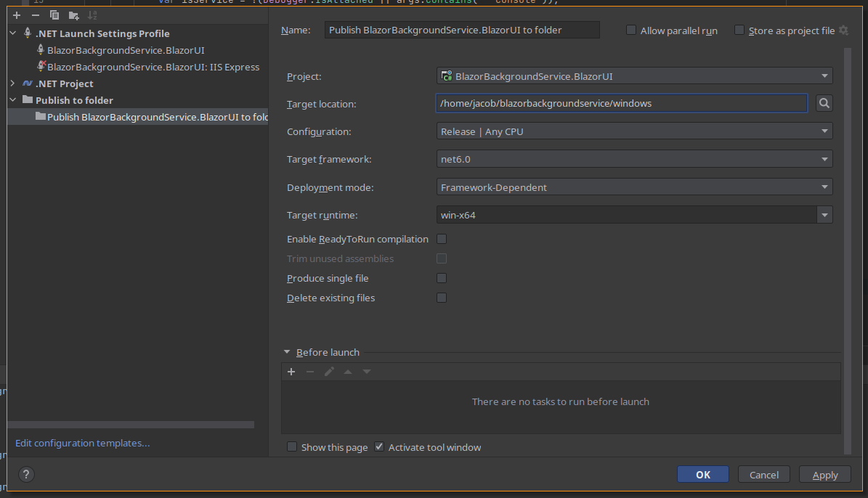Viewport: 868px width, 498px height.
Task: Remove the before launch task
Action: [310, 372]
